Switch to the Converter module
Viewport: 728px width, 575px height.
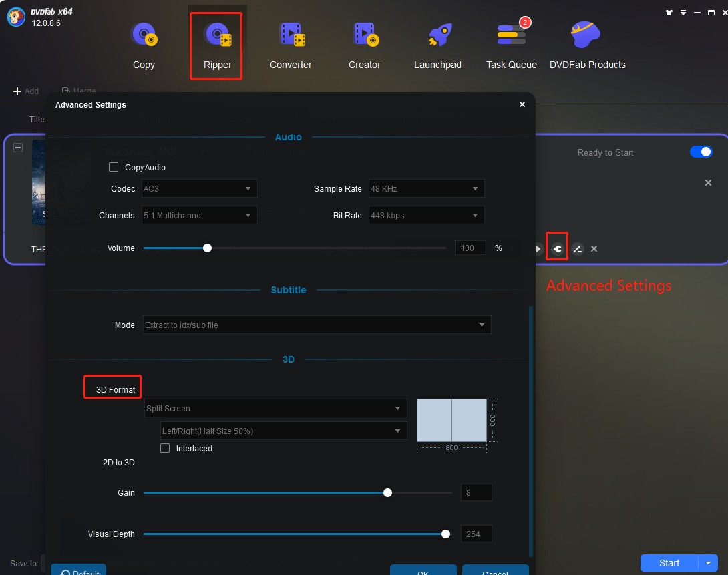pyautogui.click(x=291, y=43)
